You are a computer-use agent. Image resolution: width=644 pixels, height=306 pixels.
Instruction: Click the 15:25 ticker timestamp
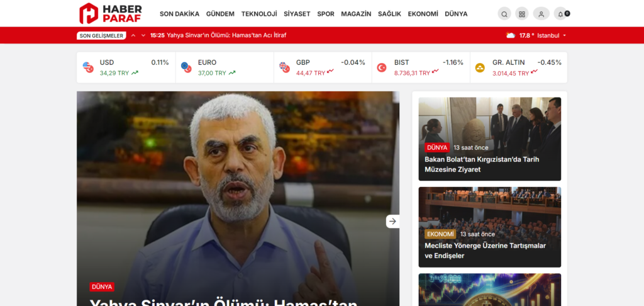click(x=157, y=35)
